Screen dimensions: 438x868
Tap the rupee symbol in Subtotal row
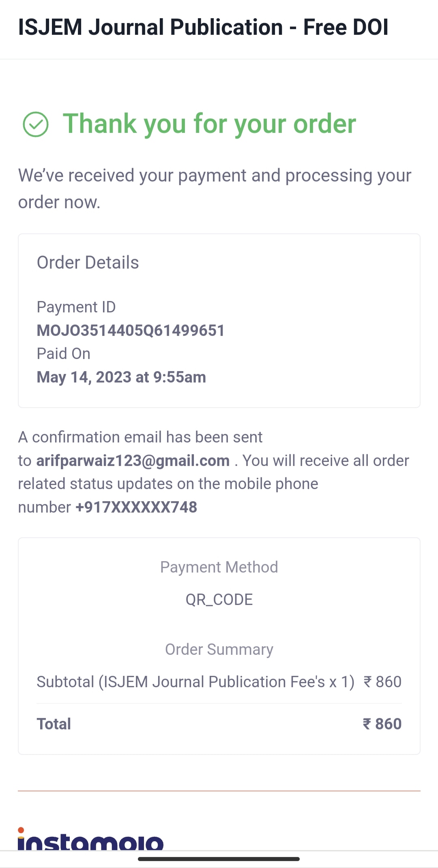click(367, 682)
